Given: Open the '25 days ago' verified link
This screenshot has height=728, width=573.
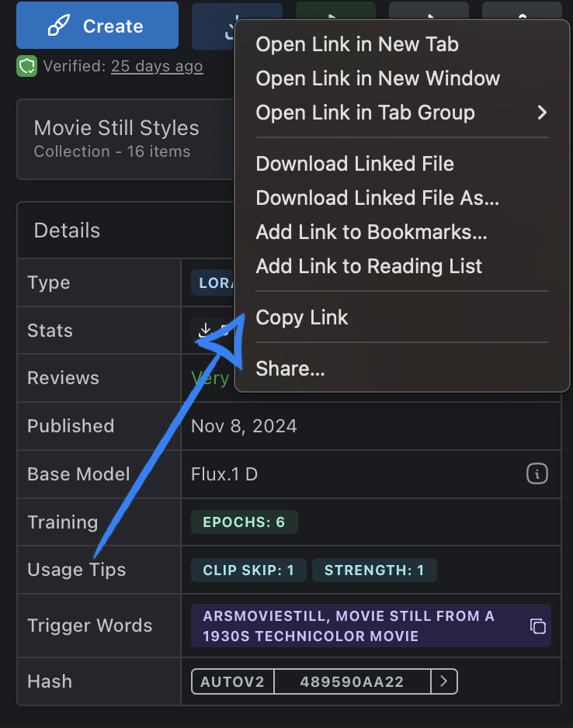Looking at the screenshot, I should [x=157, y=67].
